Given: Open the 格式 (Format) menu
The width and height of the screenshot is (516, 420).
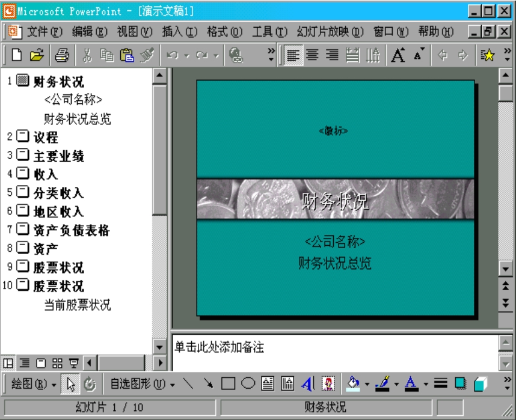Looking at the screenshot, I should click(225, 32).
